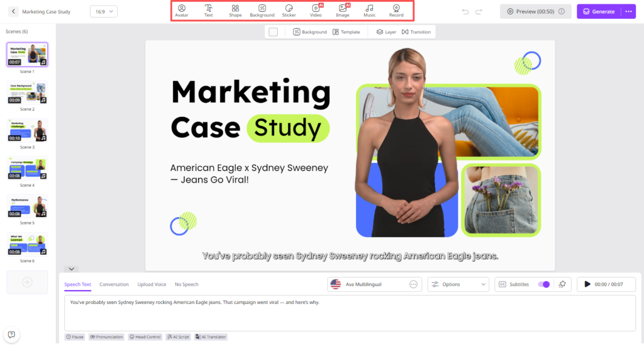
Task: Open the Pronunciation tool
Action: tap(106, 337)
